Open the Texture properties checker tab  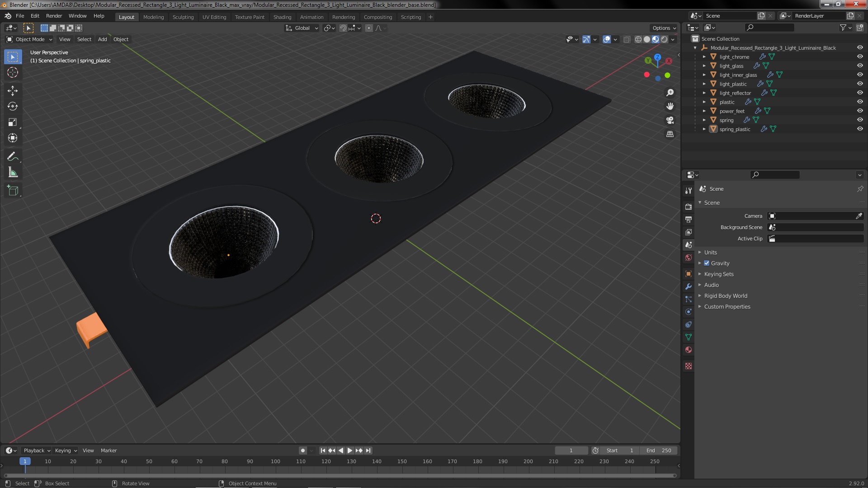689,366
